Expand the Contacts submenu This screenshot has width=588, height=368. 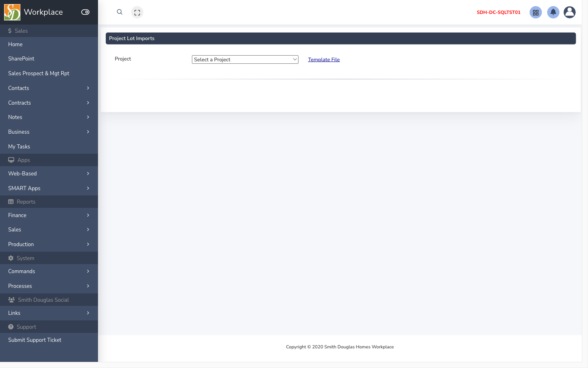point(49,88)
